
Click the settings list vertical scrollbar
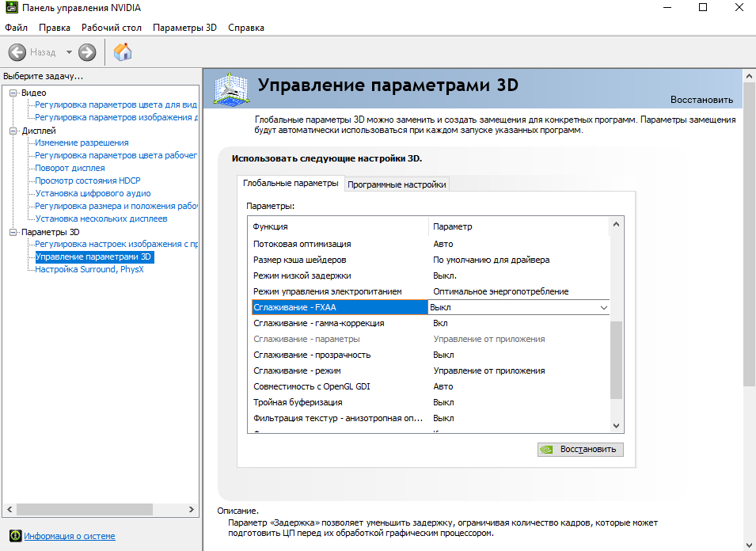coord(617,356)
